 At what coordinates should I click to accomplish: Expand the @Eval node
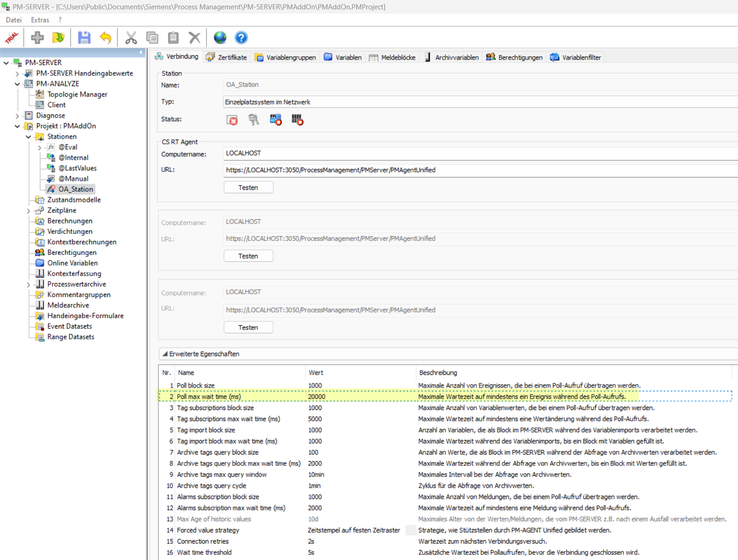[40, 148]
